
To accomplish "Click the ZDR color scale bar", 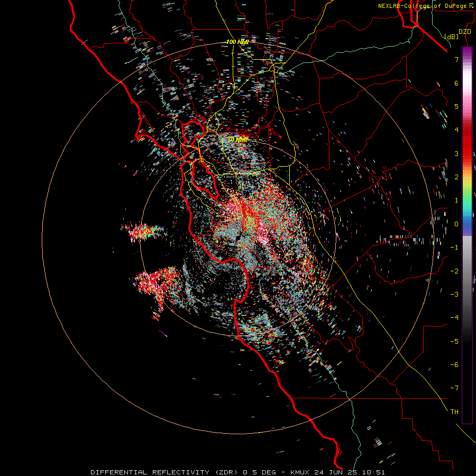I will (467, 235).
